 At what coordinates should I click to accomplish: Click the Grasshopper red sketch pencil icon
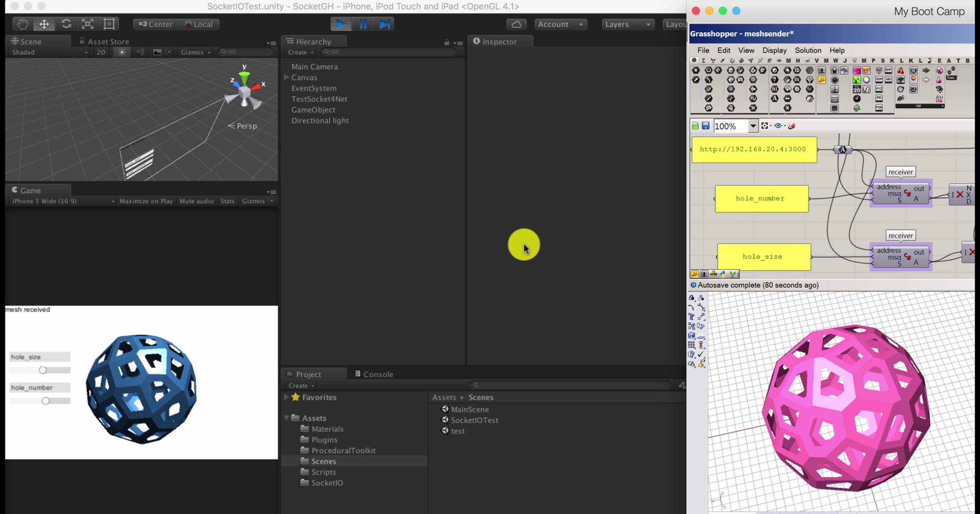click(792, 126)
